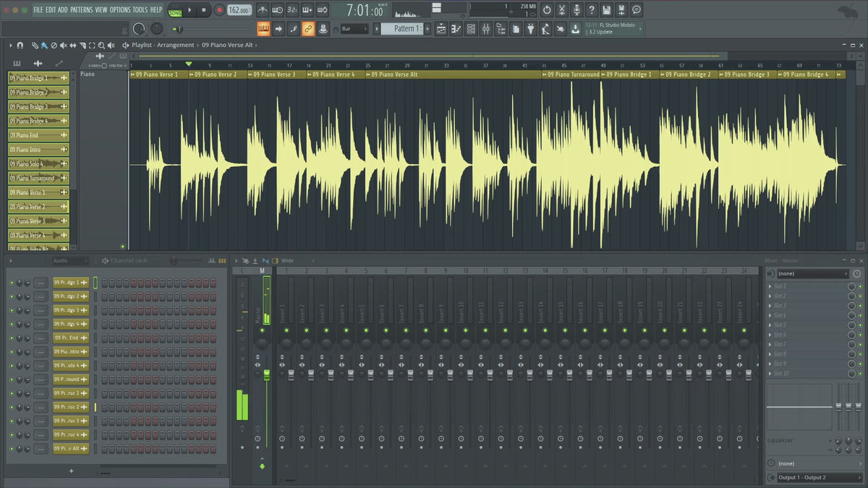Image resolution: width=868 pixels, height=488 pixels.
Task: Click the save project floppy icon
Action: 606,10
